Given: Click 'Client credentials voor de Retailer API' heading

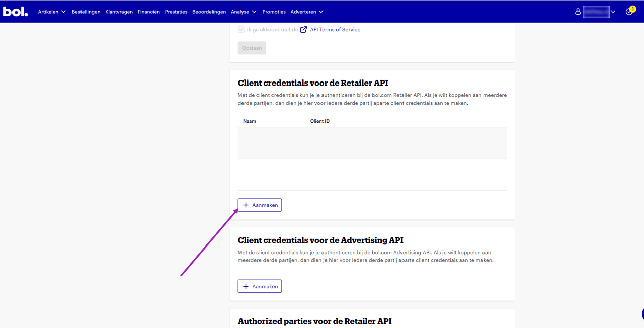Looking at the screenshot, I should tap(313, 83).
